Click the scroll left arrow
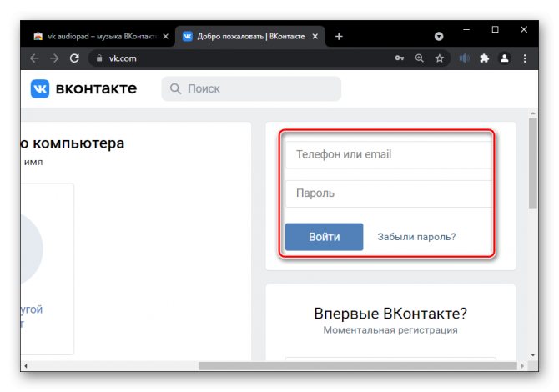The height and width of the screenshot is (392, 559). click(26, 365)
